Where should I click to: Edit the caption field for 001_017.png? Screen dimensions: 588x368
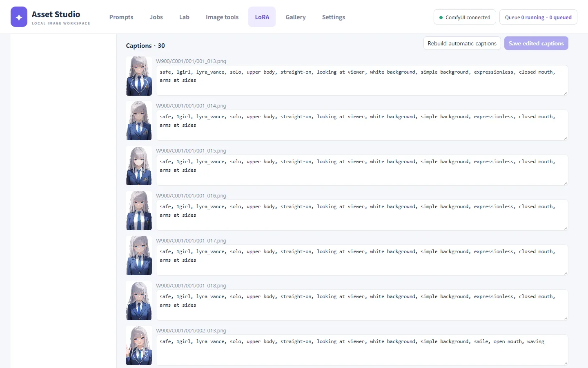(362, 260)
